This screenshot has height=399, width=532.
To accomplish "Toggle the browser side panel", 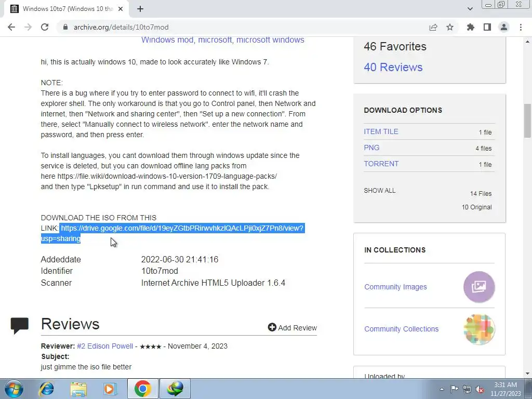I will coord(487,27).
